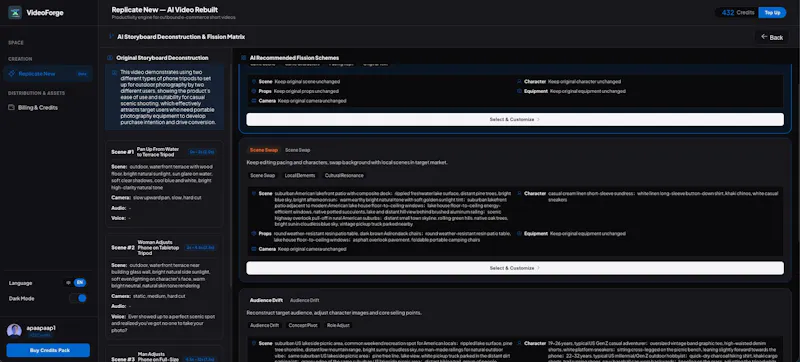Viewport: 800px width, 362px height.
Task: Click the AI Storyboard Deconstruction title icon
Action: (x=112, y=37)
